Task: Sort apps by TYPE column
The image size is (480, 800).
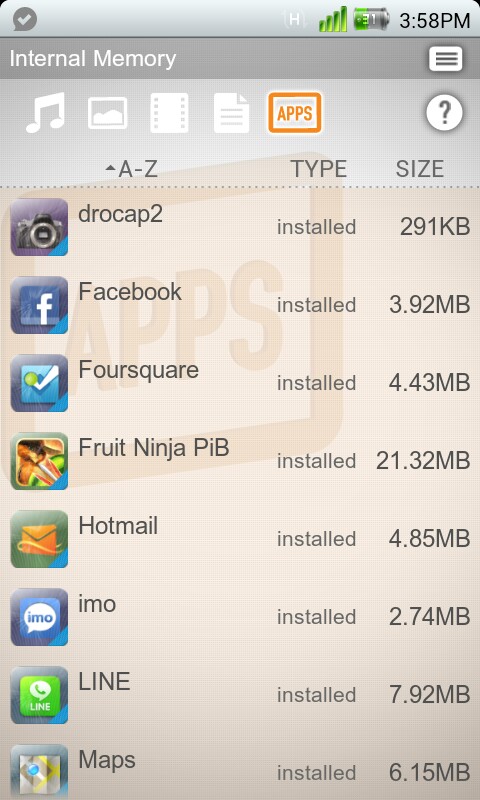Action: click(x=319, y=169)
